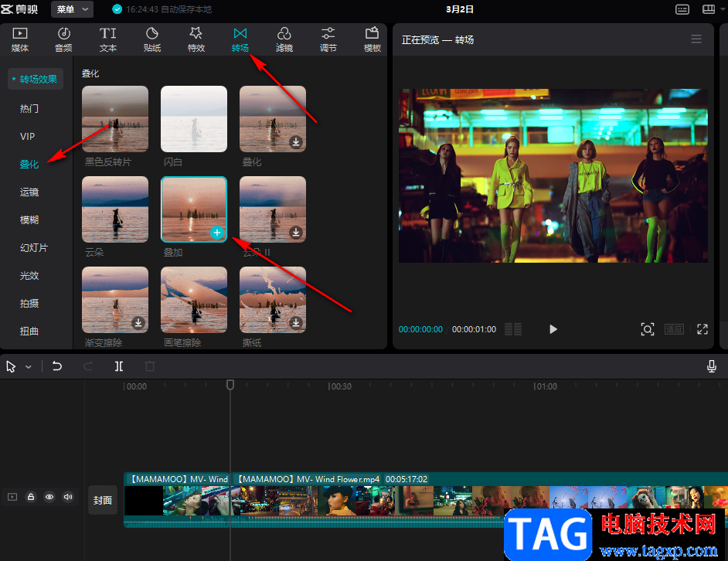Screen dimensions: 728x561
Task: Open the layout switch icon
Action: click(x=709, y=9)
